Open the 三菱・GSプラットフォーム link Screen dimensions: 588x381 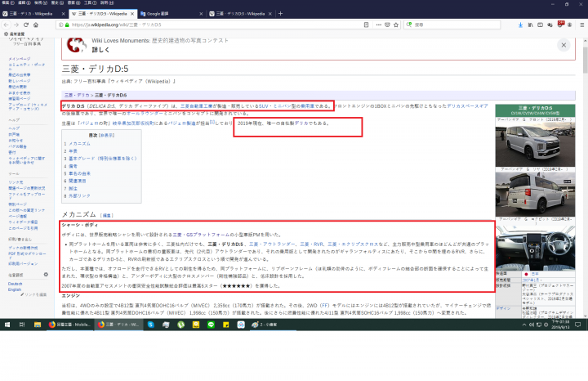(201, 235)
